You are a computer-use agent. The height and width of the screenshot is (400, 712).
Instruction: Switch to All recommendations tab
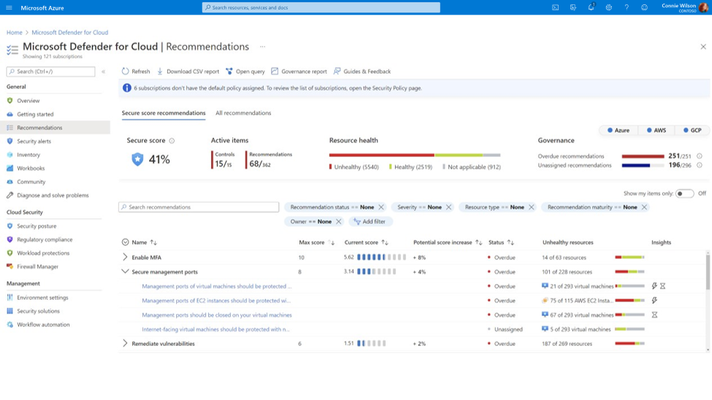pyautogui.click(x=243, y=113)
